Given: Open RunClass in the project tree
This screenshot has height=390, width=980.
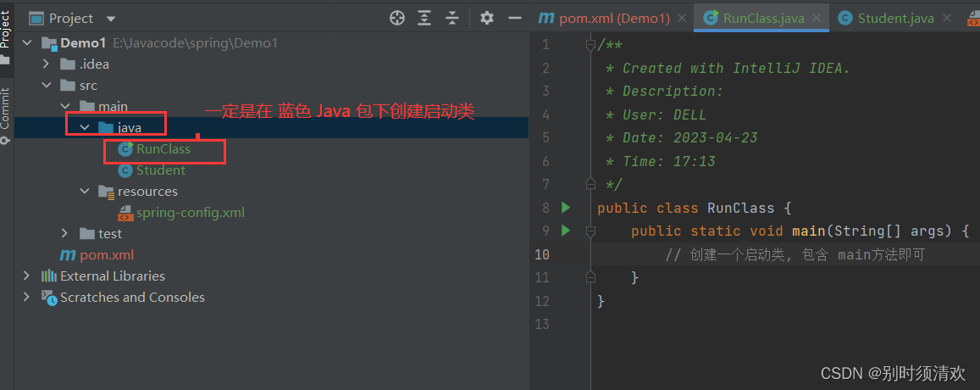Looking at the screenshot, I should coord(163,149).
